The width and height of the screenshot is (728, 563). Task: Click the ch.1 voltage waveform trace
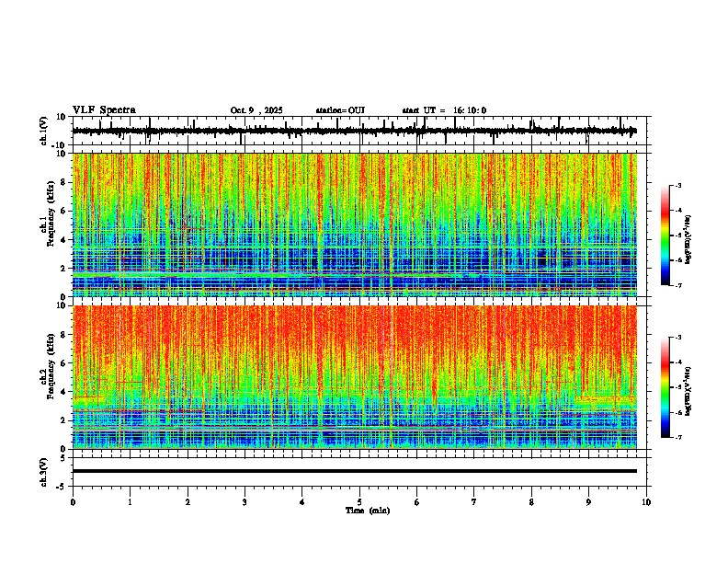pos(354,131)
